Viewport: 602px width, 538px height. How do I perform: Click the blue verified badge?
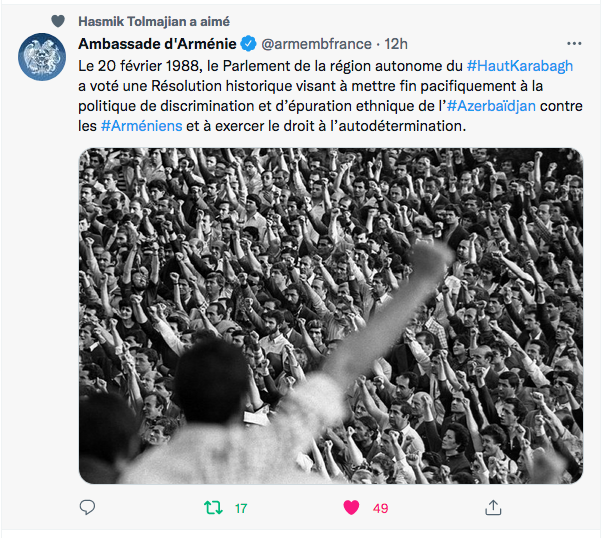click(x=248, y=44)
